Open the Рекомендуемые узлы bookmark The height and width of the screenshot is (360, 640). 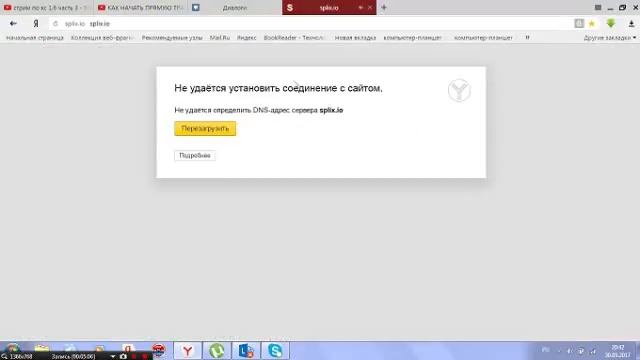(172, 38)
